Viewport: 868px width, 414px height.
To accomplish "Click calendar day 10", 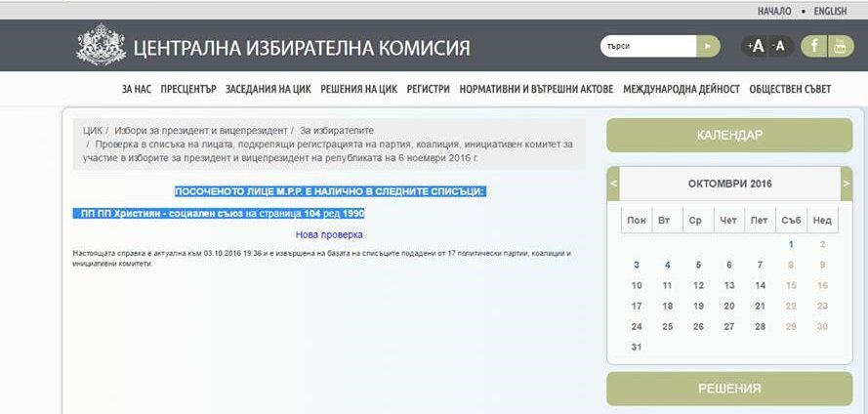I will pyautogui.click(x=637, y=285).
